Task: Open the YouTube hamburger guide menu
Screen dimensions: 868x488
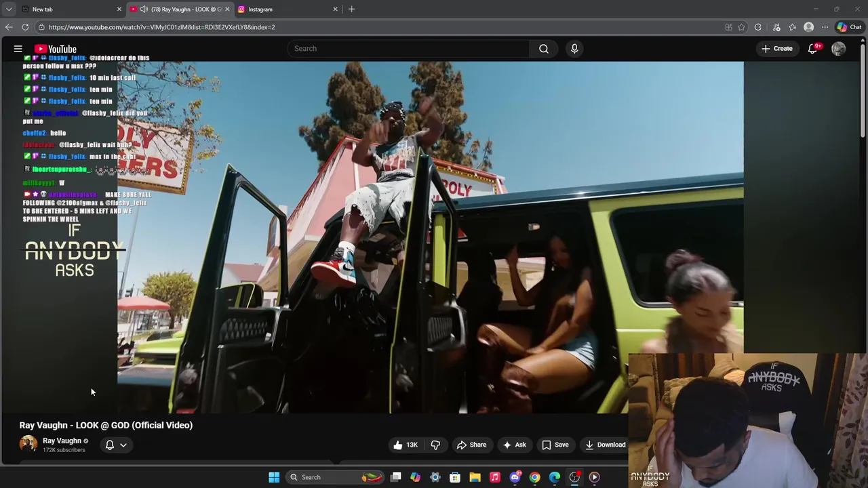Action: 18,49
